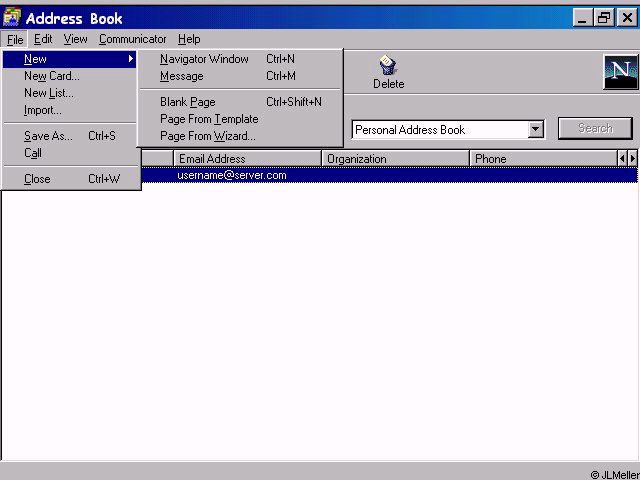Select Navigator Window in submenu

(240, 59)
